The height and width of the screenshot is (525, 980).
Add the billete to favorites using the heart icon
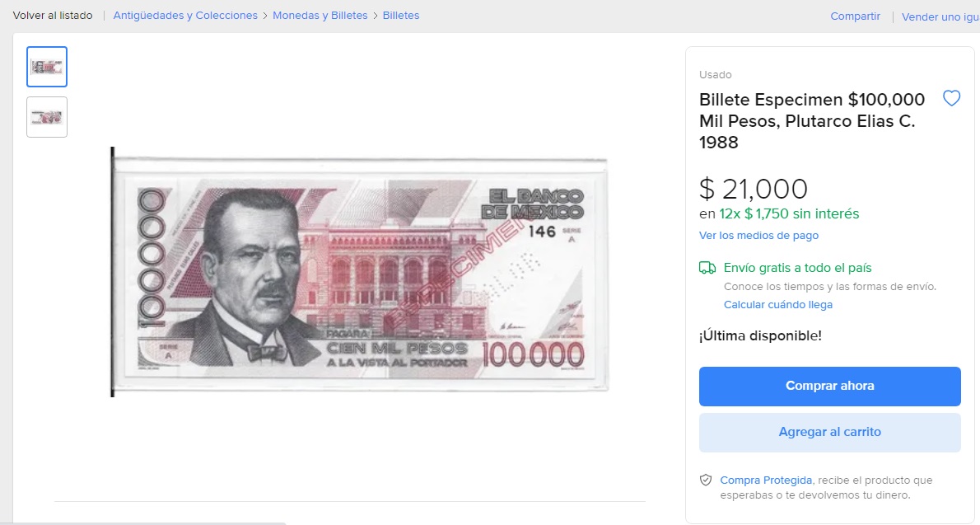click(x=952, y=98)
